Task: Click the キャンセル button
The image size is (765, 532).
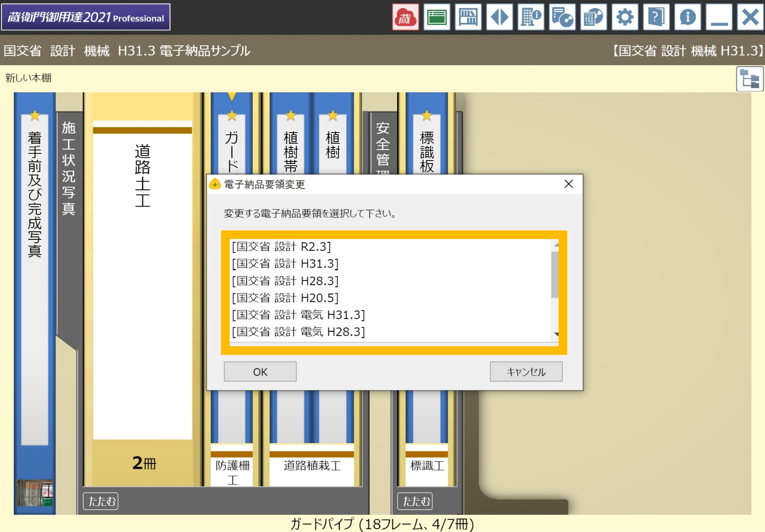Action: (x=526, y=372)
